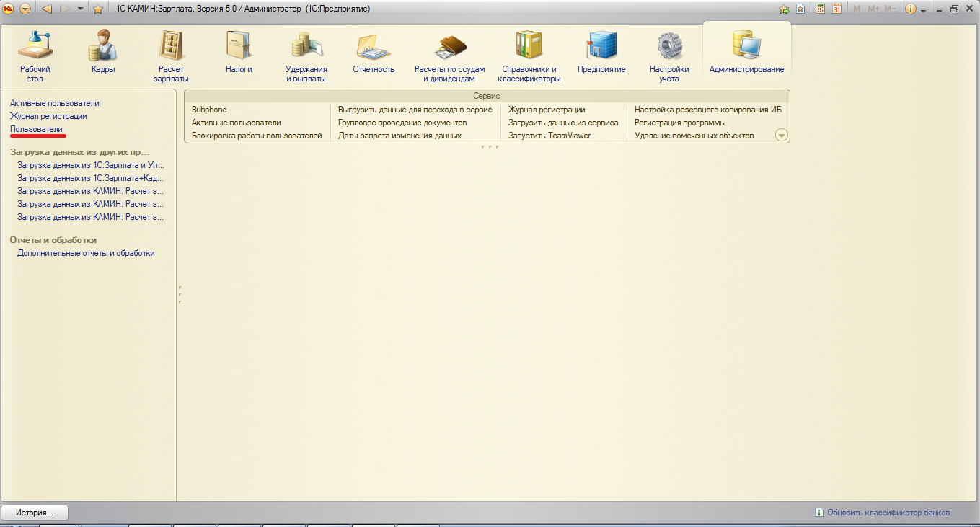Click the Загрузка данных из других пр... group header
This screenshot has height=527, width=980.
(x=80, y=152)
